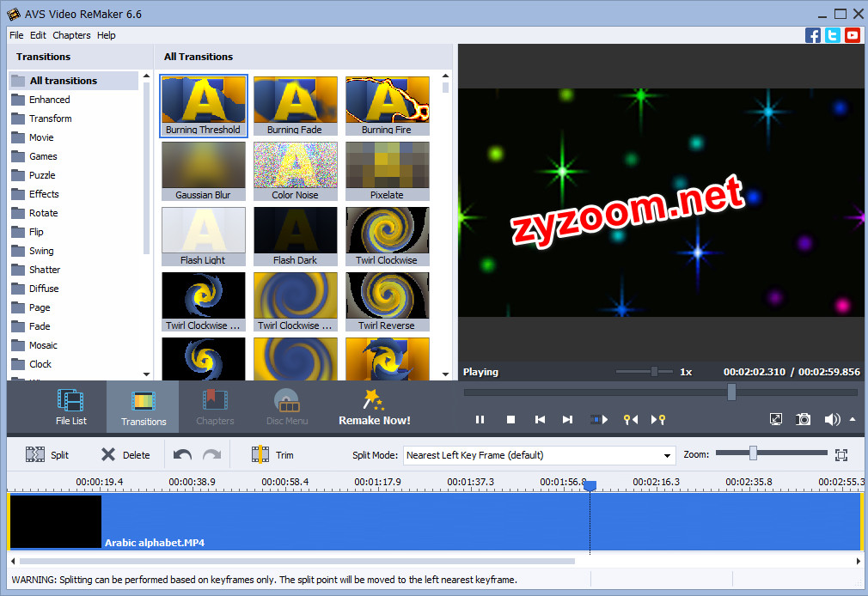Choose the Burning Threshold transition
This screenshot has width=868, height=596.
click(x=203, y=106)
